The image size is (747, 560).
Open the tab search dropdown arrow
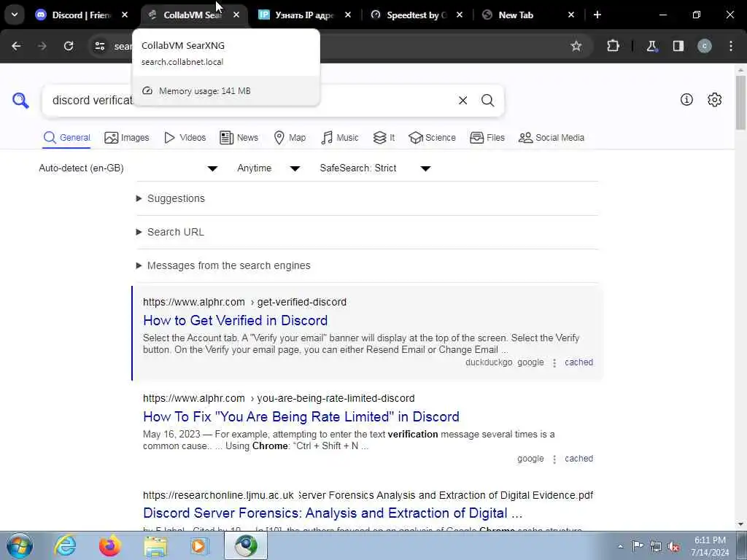click(x=15, y=15)
